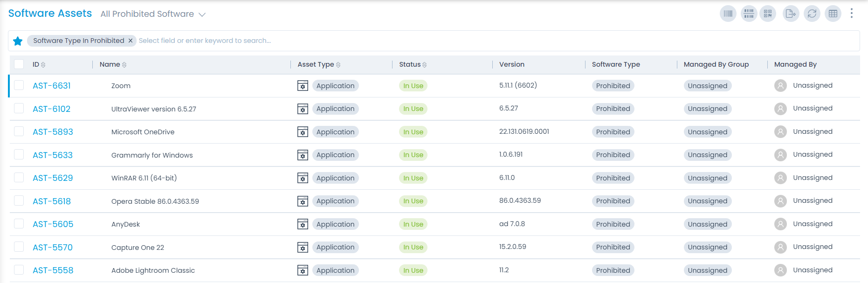This screenshot has width=868, height=283.
Task: Open the All Prohibited Software view dropdown
Action: click(x=153, y=14)
